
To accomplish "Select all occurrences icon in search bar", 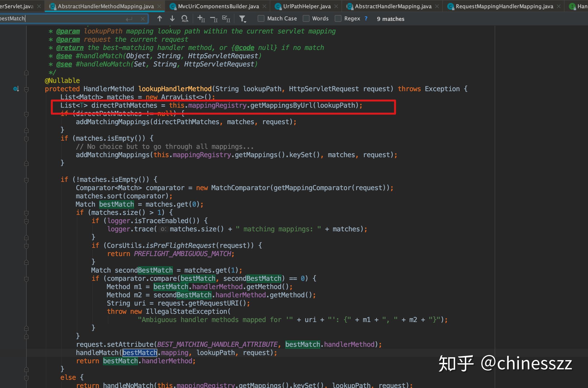I will pos(226,19).
